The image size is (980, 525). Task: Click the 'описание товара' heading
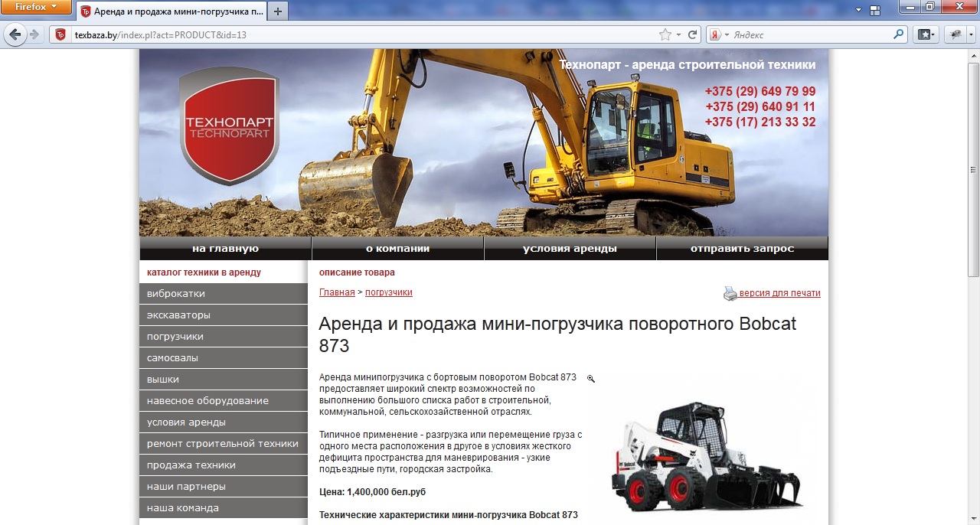[x=357, y=272]
